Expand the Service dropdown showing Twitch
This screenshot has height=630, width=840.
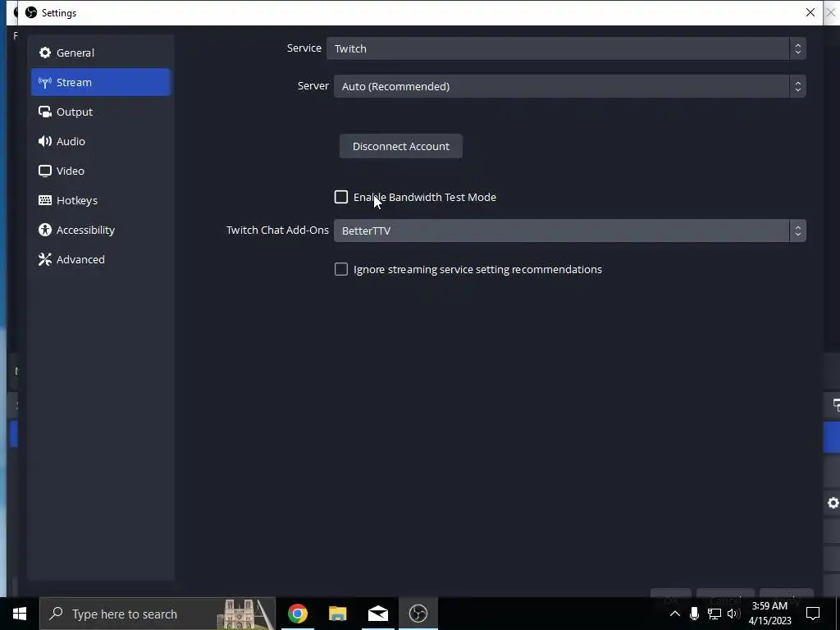pyautogui.click(x=566, y=48)
